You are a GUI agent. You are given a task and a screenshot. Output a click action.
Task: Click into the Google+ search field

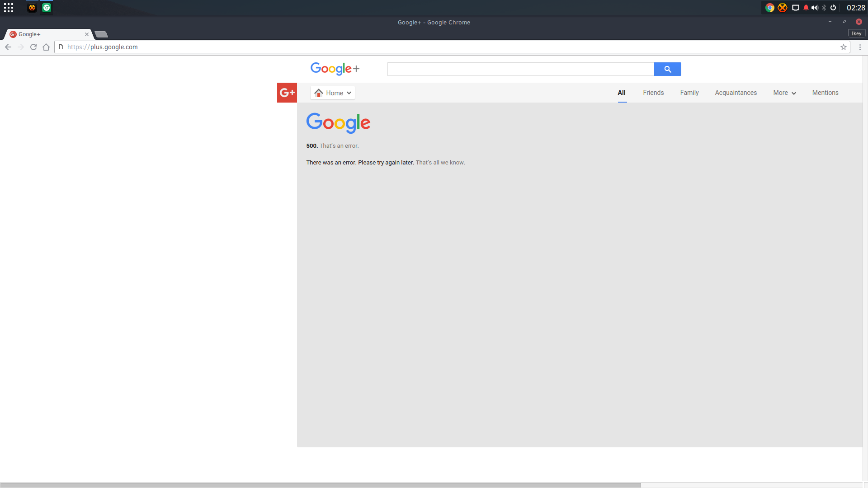pyautogui.click(x=521, y=69)
